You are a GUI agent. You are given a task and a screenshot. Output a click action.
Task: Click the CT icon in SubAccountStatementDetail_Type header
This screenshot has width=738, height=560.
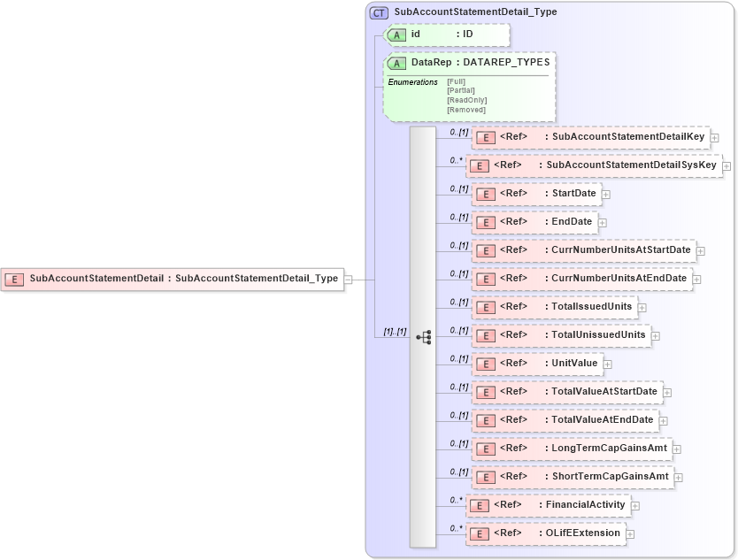[377, 12]
